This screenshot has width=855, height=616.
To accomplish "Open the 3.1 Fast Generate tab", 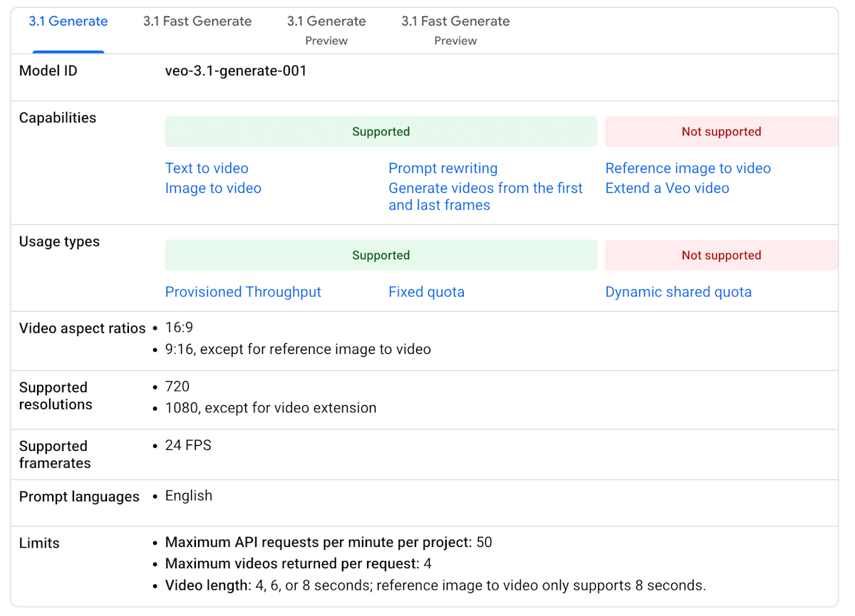I will [197, 21].
